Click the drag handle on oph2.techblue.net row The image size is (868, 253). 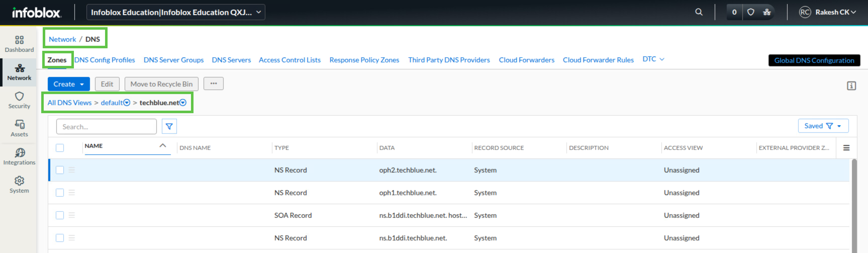71,170
